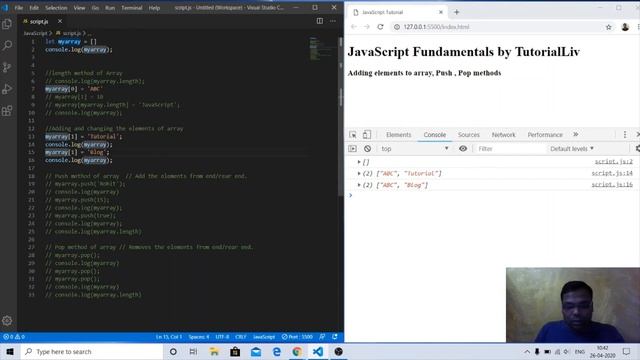Open the Go menu
Viewport: 640px width, 360px height.
(x=95, y=8)
